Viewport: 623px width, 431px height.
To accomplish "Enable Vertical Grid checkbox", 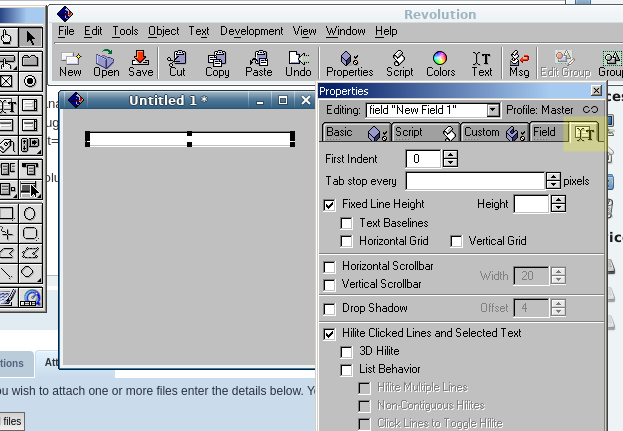I will (457, 241).
